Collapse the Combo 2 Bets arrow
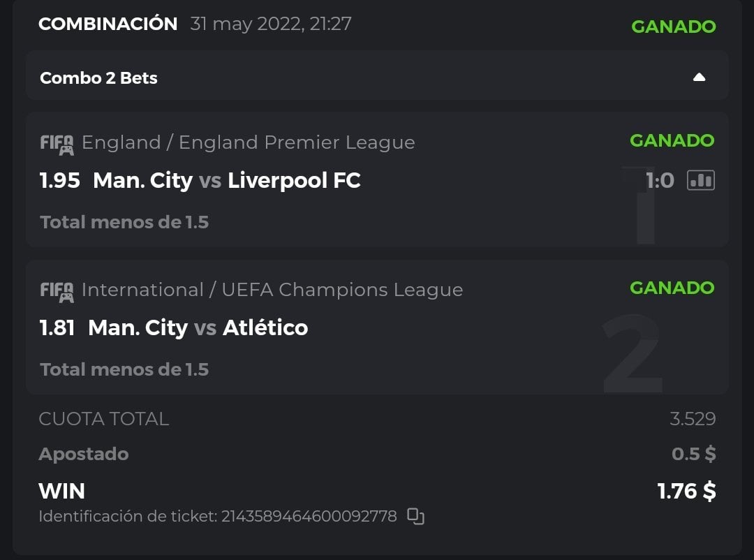Viewport: 754px width, 560px height. (x=699, y=78)
